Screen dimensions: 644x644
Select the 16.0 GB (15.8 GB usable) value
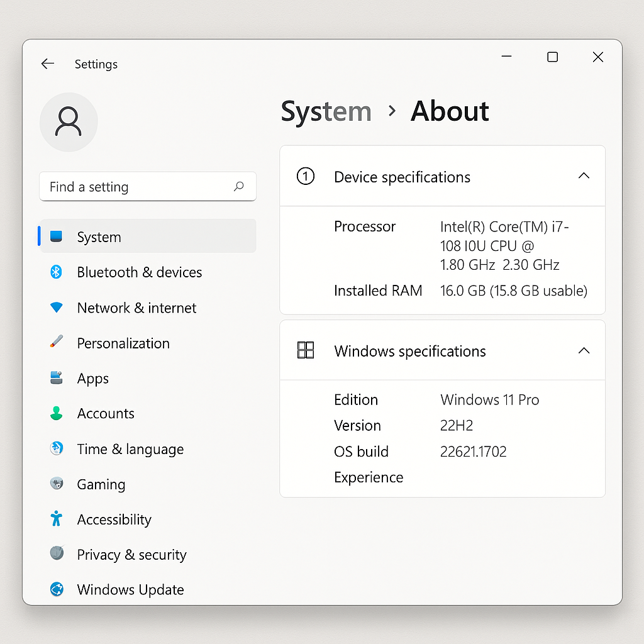point(514,291)
